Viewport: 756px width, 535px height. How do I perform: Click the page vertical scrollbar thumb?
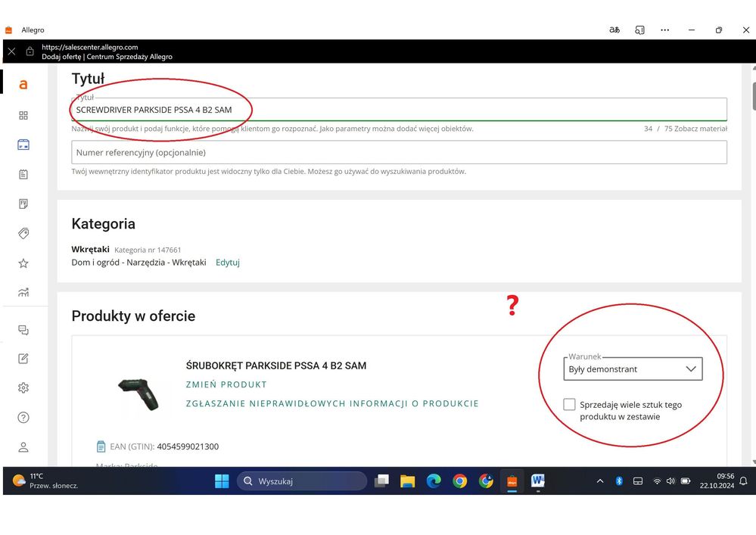tap(754, 96)
